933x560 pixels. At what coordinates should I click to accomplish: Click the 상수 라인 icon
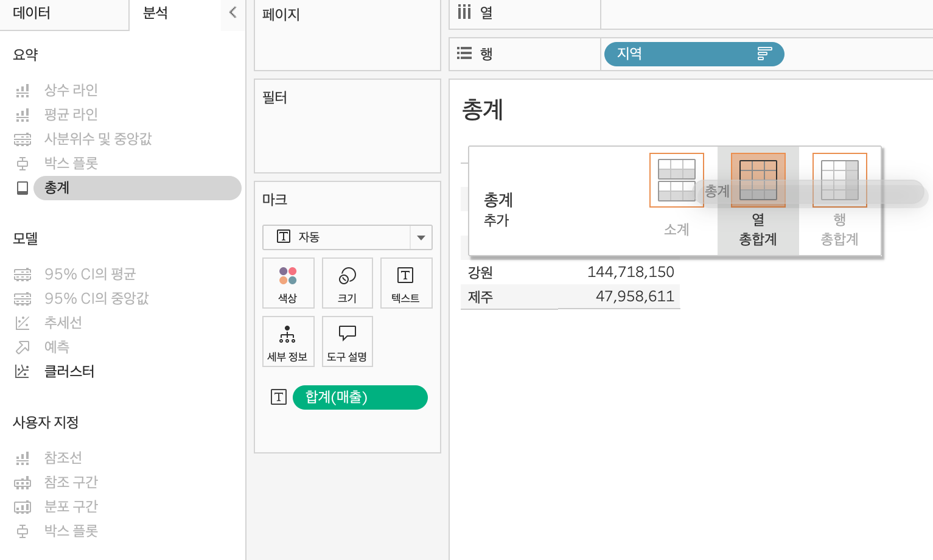pyautogui.click(x=23, y=91)
